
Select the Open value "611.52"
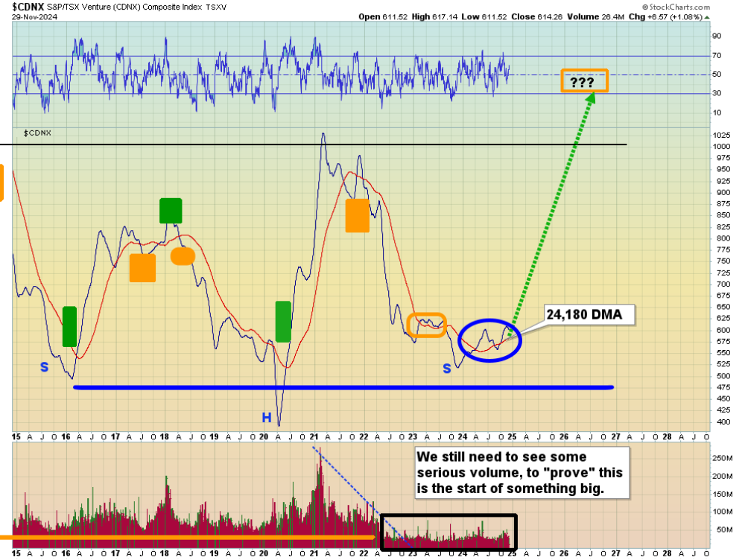396,16
